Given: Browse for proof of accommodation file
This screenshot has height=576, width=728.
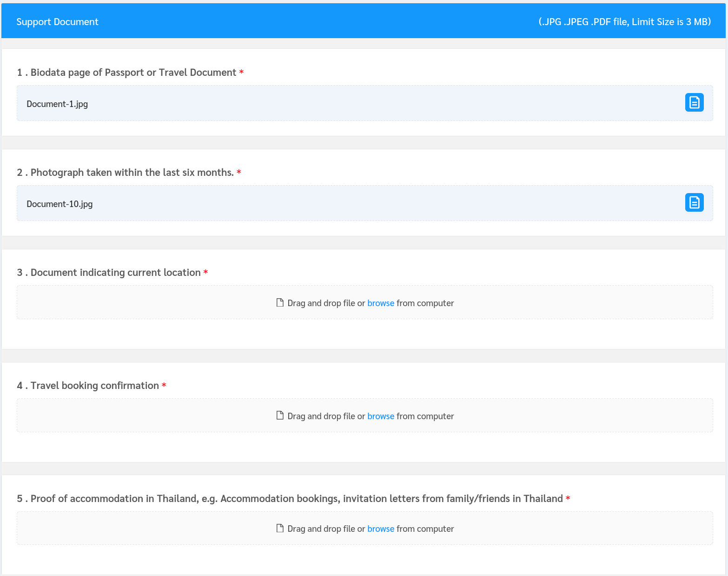Looking at the screenshot, I should click(380, 529).
